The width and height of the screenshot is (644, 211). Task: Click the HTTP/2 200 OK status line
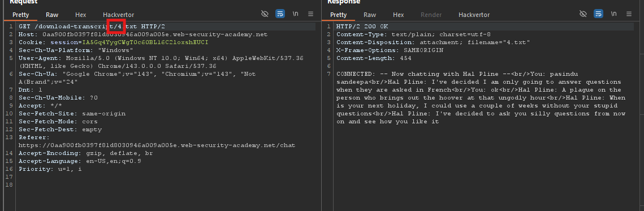pyautogui.click(x=362, y=27)
